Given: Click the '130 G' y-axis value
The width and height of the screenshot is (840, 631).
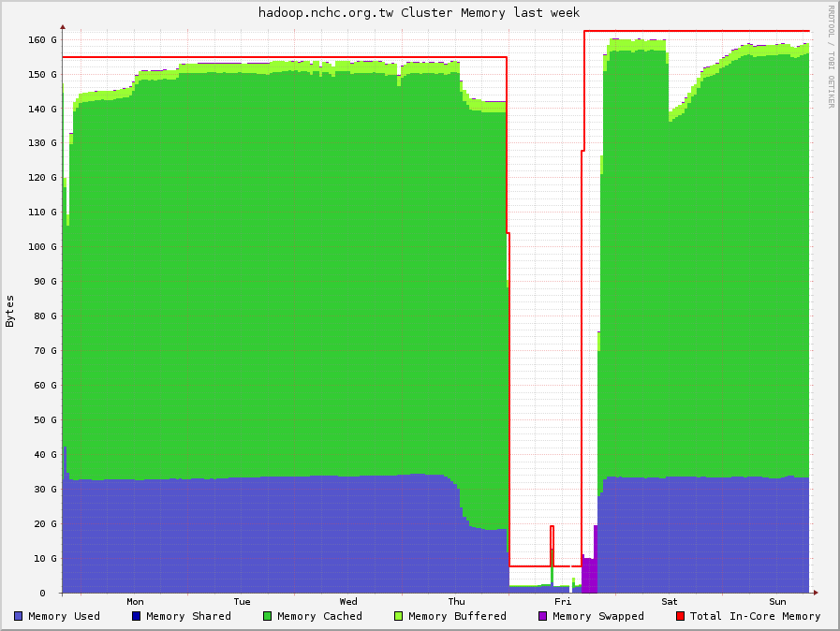Looking at the screenshot, I should 42,143.
